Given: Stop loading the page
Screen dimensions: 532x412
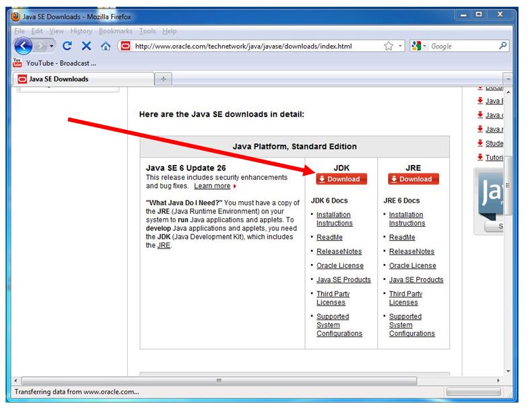Looking at the screenshot, I should [86, 46].
